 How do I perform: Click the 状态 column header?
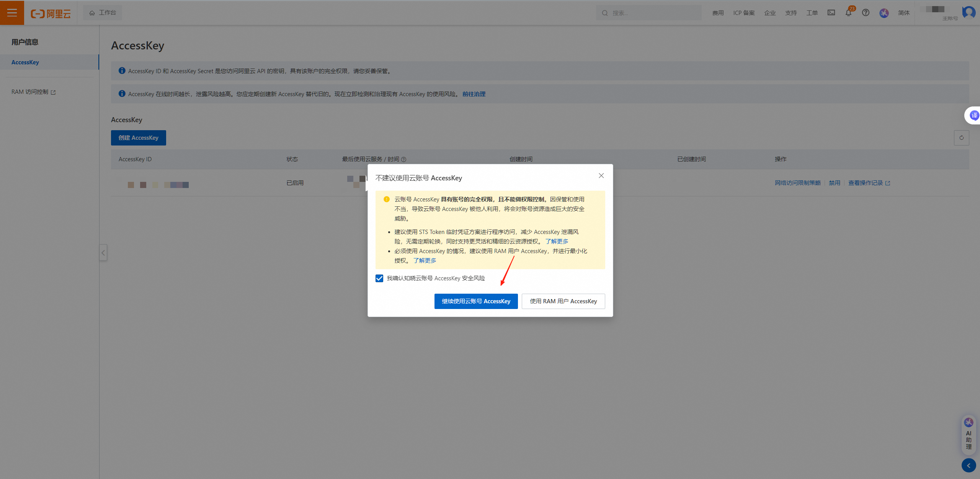click(x=292, y=159)
